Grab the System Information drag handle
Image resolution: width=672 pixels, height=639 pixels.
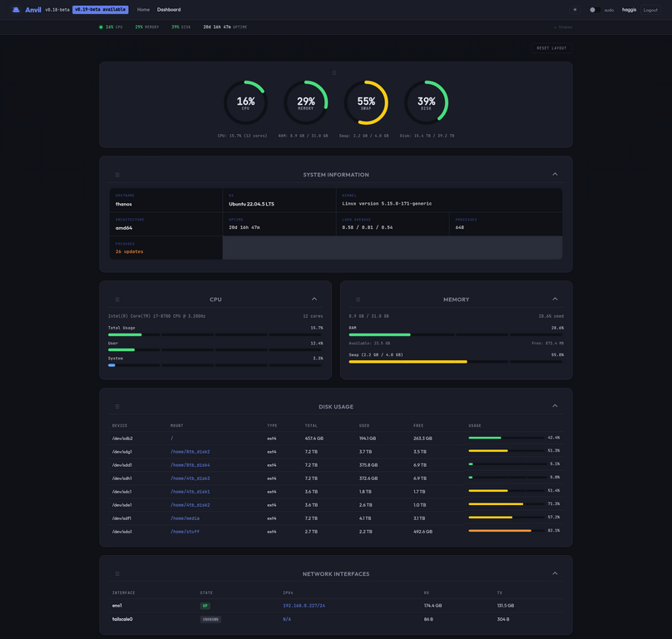coord(117,175)
